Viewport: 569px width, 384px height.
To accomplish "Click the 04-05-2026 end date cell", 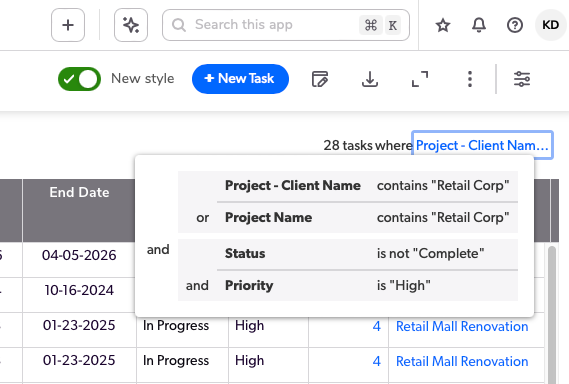I will (x=79, y=255).
